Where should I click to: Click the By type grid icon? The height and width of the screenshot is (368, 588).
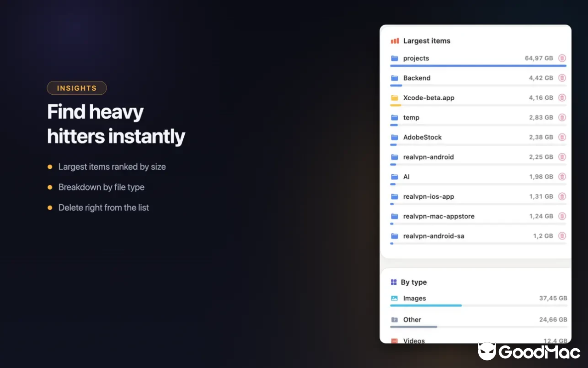pos(394,282)
